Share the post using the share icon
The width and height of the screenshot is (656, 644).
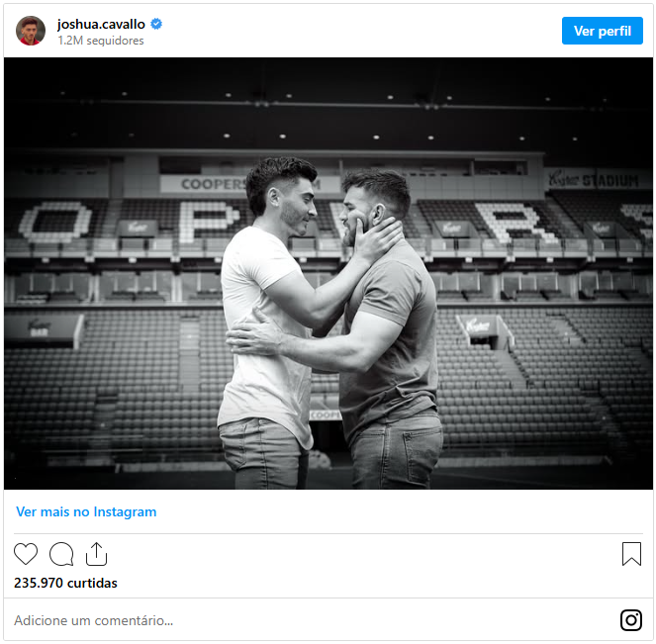[96, 554]
